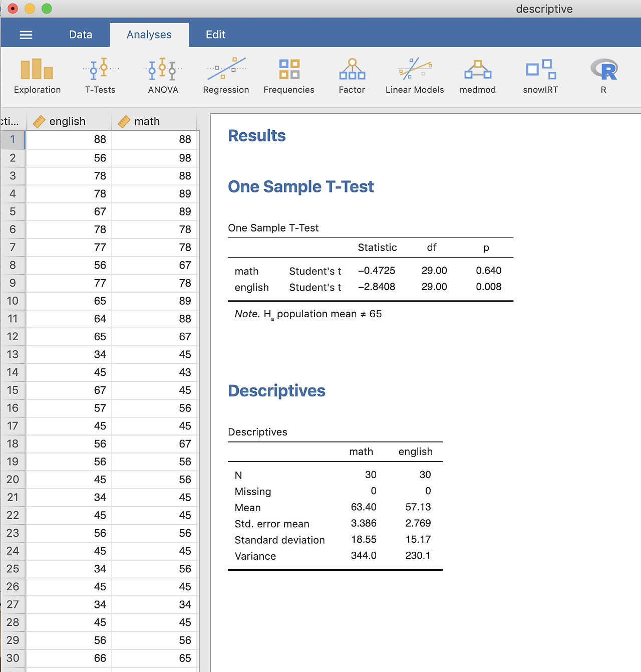This screenshot has height=672, width=641.
Task: Switch to the Data tab
Action: click(x=81, y=35)
